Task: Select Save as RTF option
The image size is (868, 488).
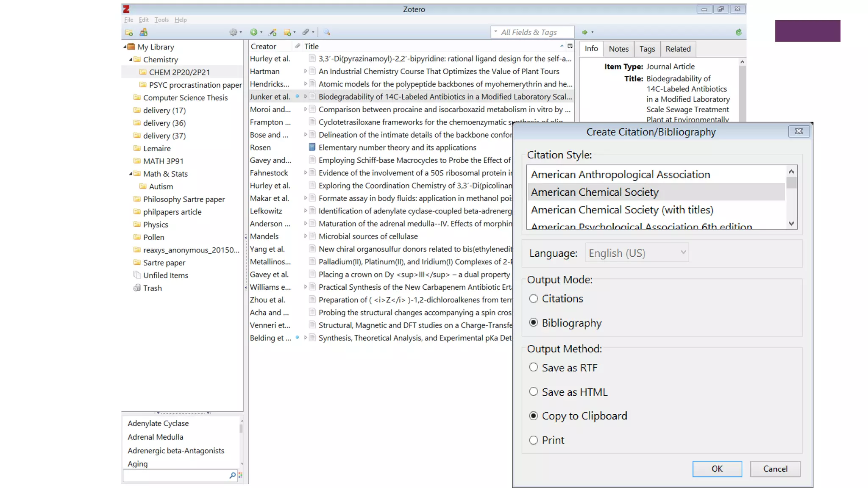Action: point(534,367)
